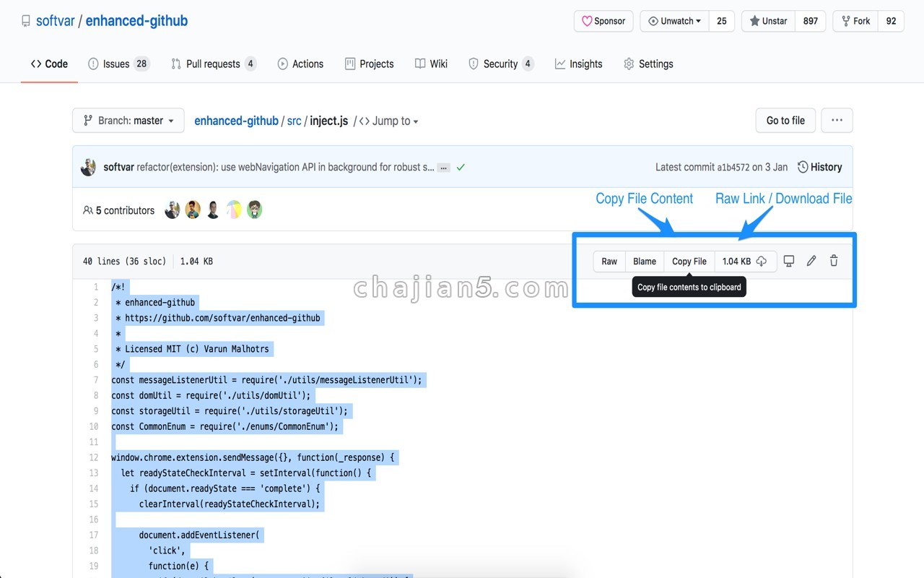Switch to the Wiki tab
This screenshot has width=924, height=578.
click(x=432, y=64)
